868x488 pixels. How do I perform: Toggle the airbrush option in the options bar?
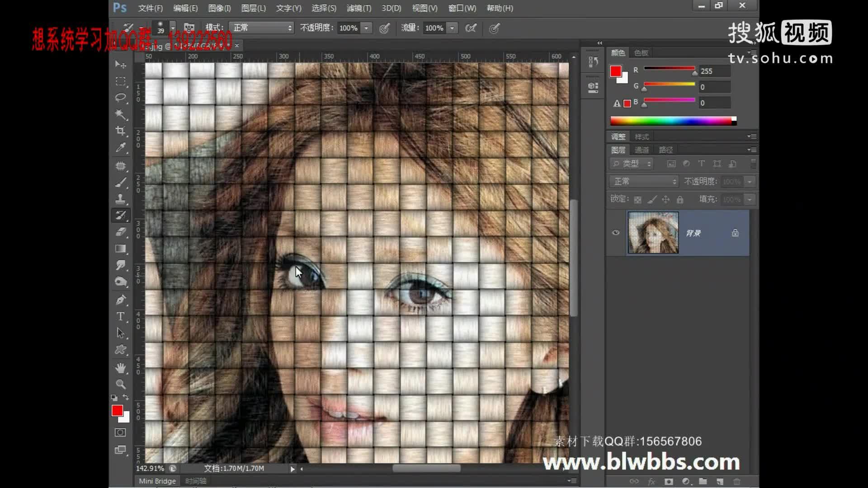coord(471,28)
